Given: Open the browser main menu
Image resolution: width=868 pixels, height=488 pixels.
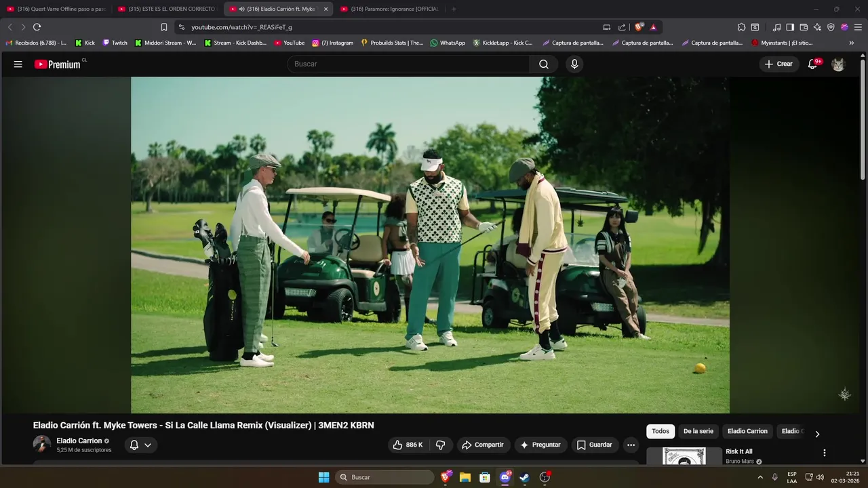Looking at the screenshot, I should [858, 27].
